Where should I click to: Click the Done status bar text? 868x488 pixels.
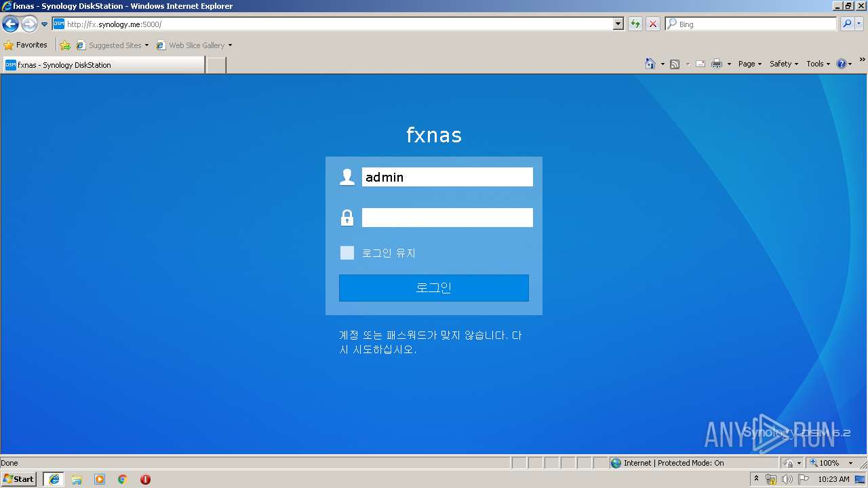[x=9, y=463]
